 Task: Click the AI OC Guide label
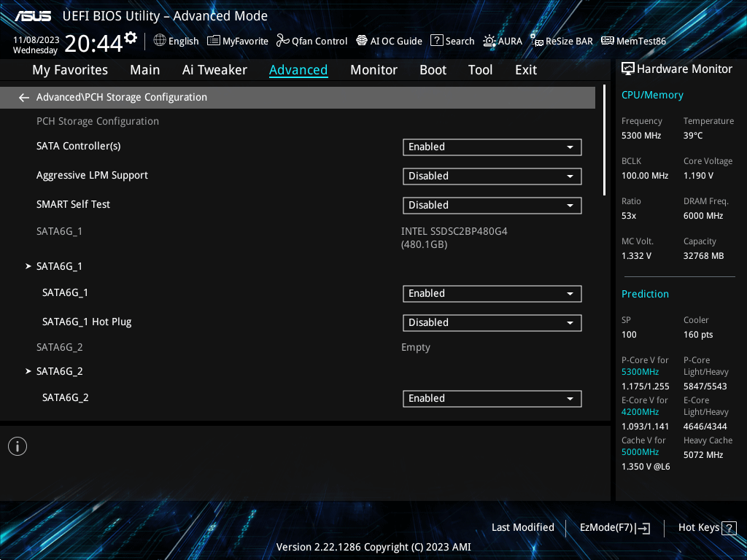point(396,41)
